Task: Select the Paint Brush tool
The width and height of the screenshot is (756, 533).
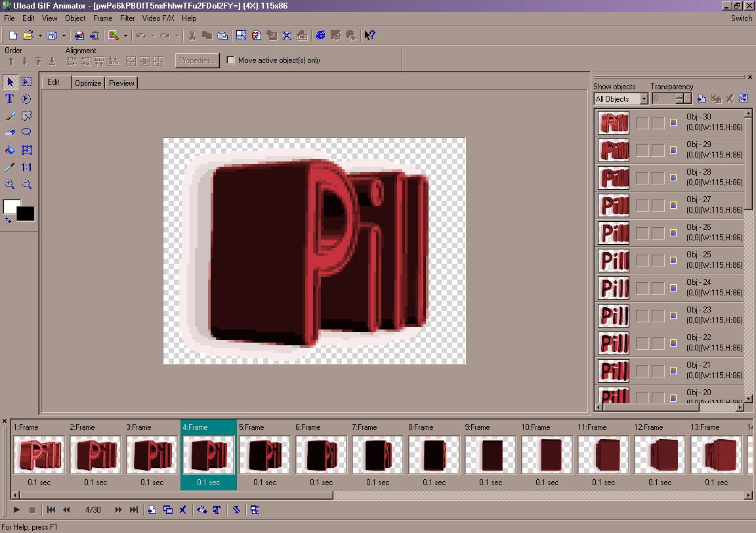Action: (10, 116)
